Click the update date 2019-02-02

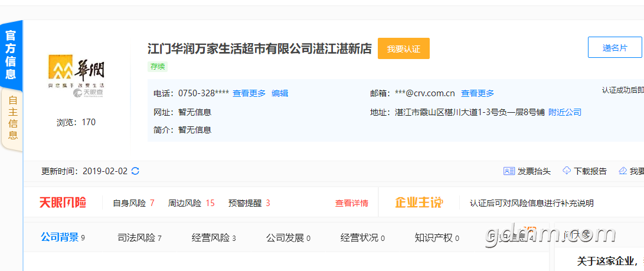click(x=105, y=171)
